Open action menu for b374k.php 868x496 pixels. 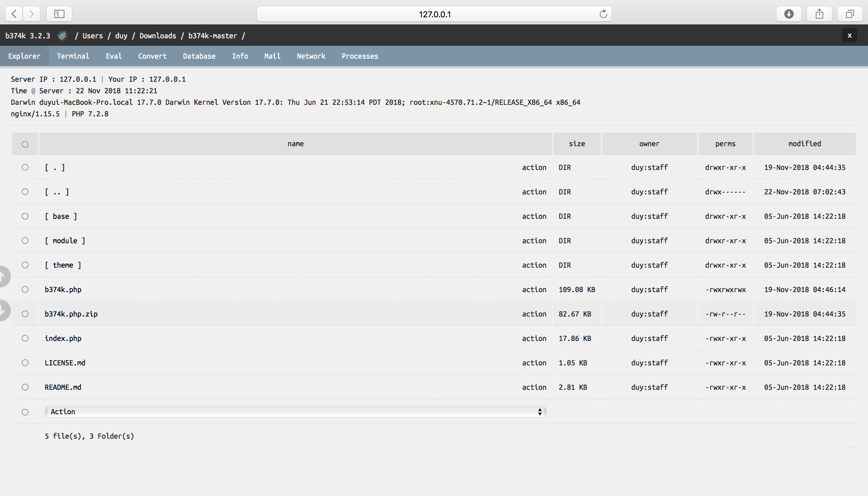point(534,289)
